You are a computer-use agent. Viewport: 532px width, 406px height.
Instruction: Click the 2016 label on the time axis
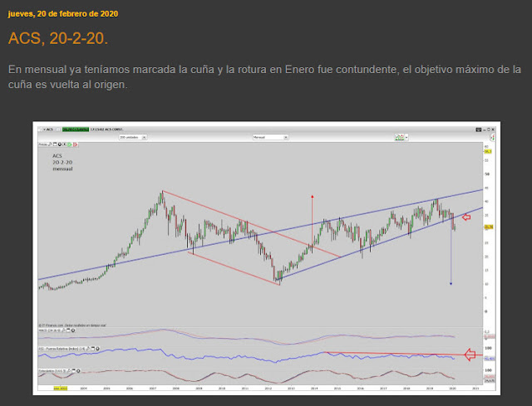point(360,389)
